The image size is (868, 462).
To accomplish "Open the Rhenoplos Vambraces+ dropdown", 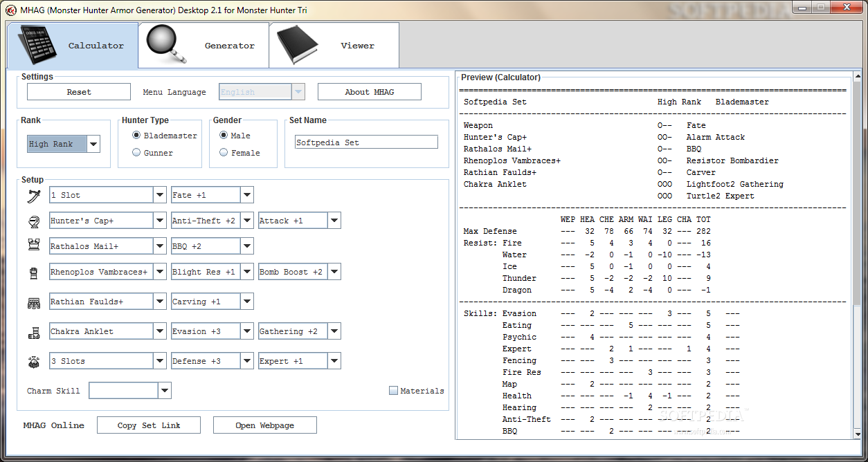I will (x=160, y=272).
